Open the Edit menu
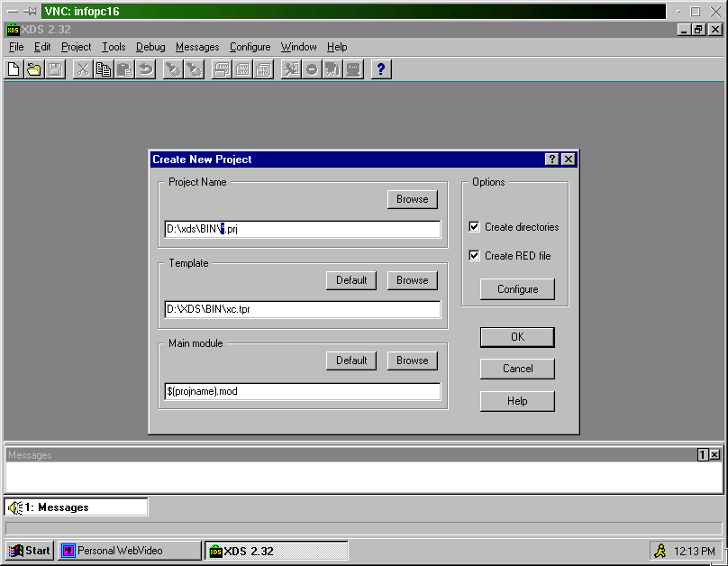This screenshot has height=566, width=728. point(42,47)
